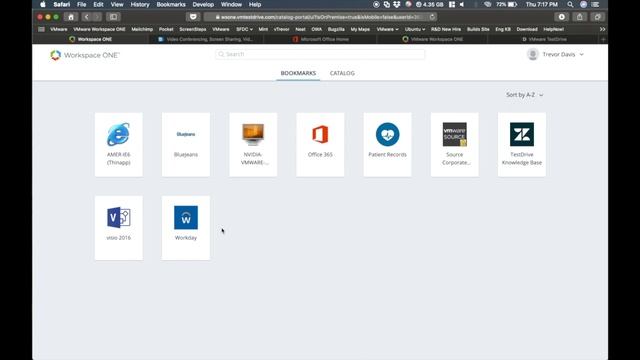
Task: Launch the Bluejeans bookmark tile
Action: (x=186, y=144)
